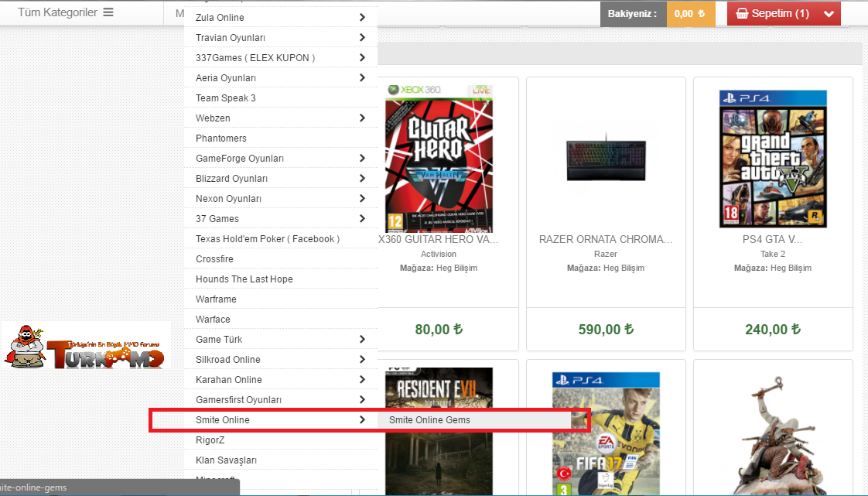Open GameForge Oyunları category
Image resolution: width=868 pixels, height=496 pixels.
(x=240, y=159)
